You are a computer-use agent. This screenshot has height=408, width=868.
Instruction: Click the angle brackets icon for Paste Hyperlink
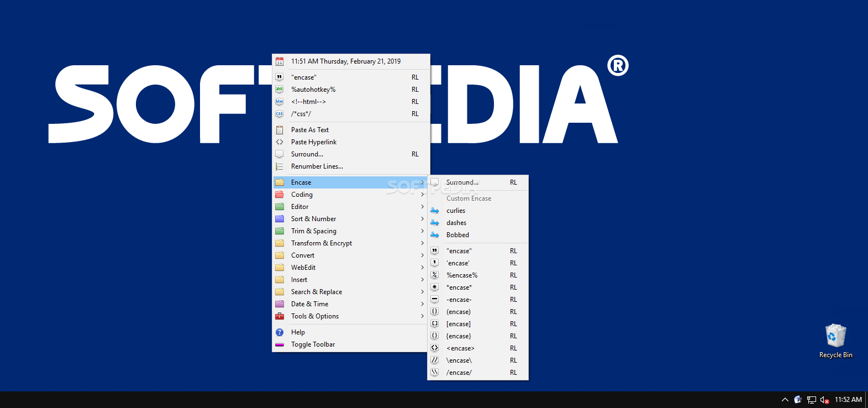[x=280, y=142]
